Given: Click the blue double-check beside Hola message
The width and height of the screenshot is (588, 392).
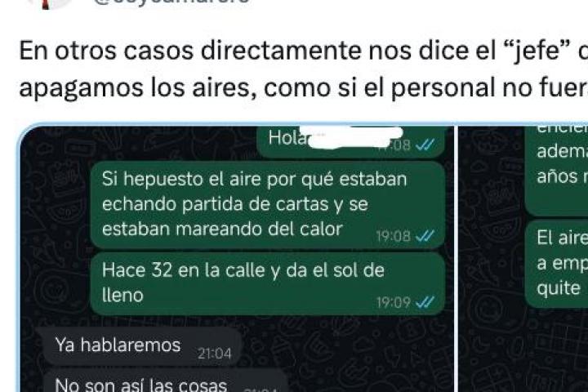Looking at the screenshot, I should 425,145.
